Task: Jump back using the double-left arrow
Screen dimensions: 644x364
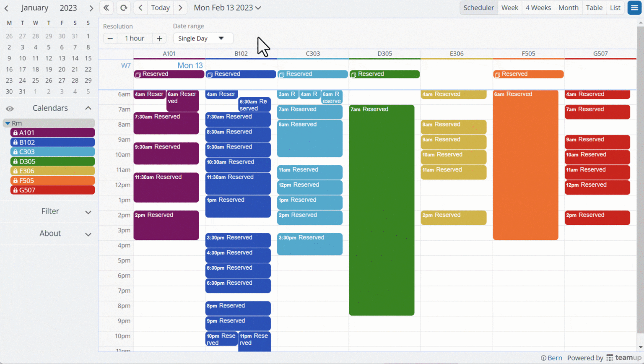Action: (106, 8)
